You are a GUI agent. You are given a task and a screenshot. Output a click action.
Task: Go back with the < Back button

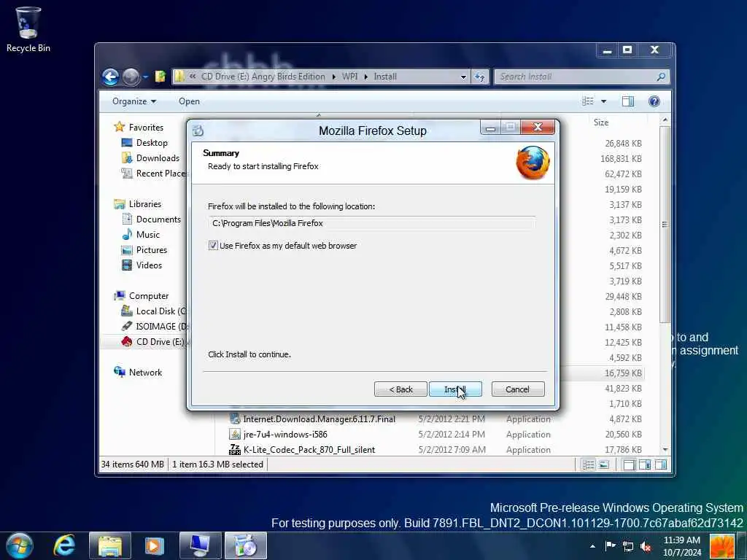click(x=400, y=389)
